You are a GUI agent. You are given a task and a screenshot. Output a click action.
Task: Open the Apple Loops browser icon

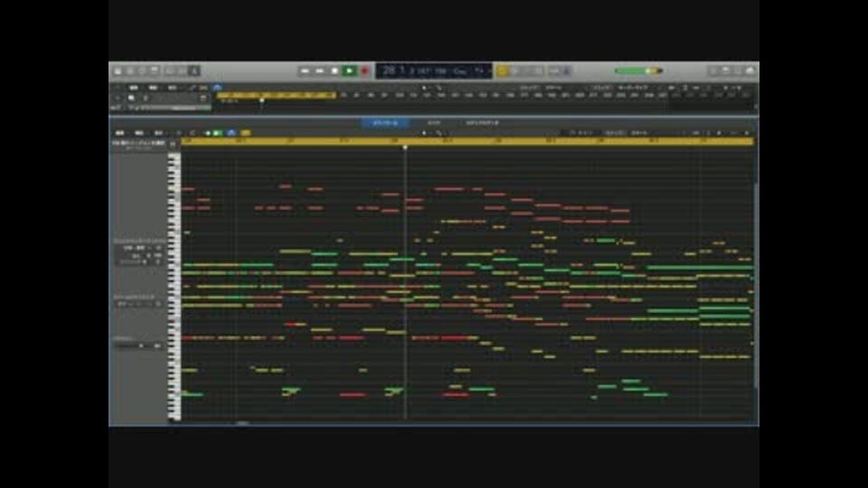[738, 70]
